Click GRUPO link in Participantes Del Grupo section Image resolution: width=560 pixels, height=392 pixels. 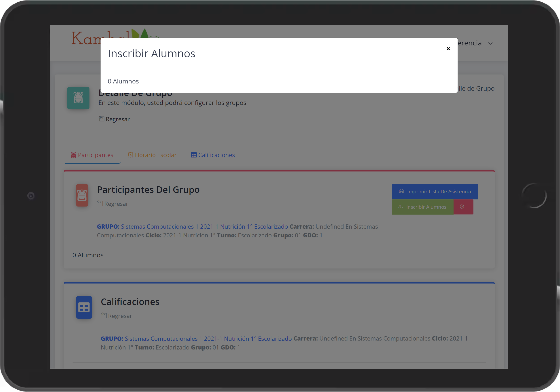pos(192,226)
